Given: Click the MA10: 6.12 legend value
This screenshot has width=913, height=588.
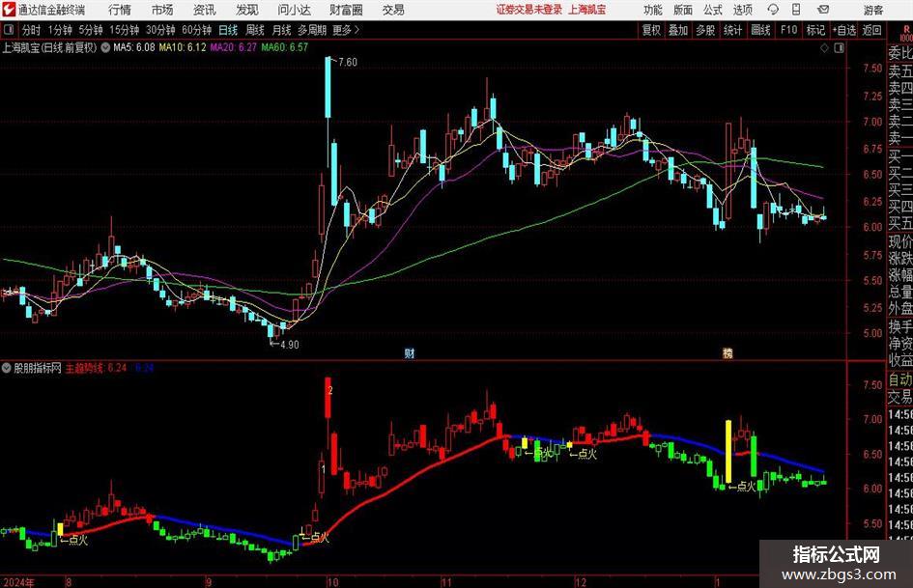Looking at the screenshot, I should click(x=183, y=47).
